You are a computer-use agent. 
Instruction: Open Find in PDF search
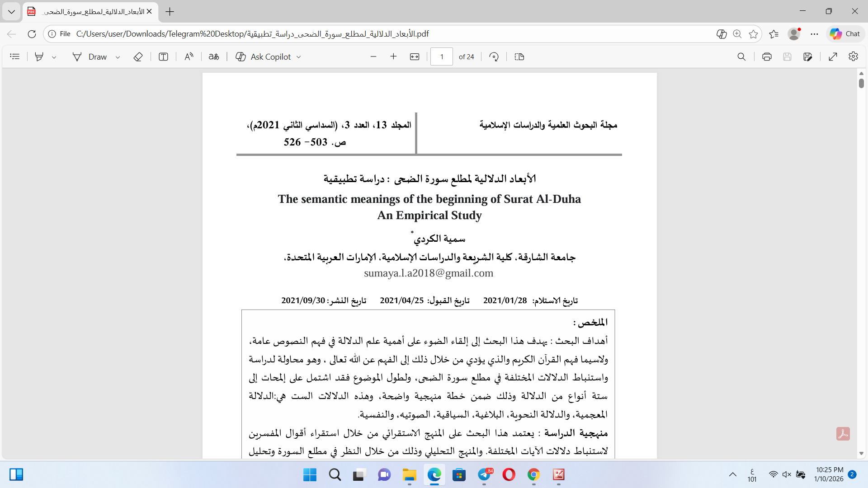741,57
